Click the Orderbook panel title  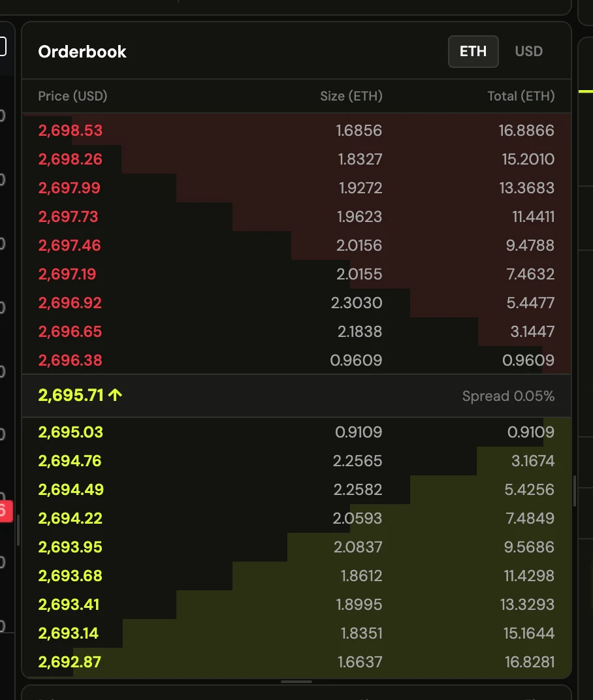82,52
